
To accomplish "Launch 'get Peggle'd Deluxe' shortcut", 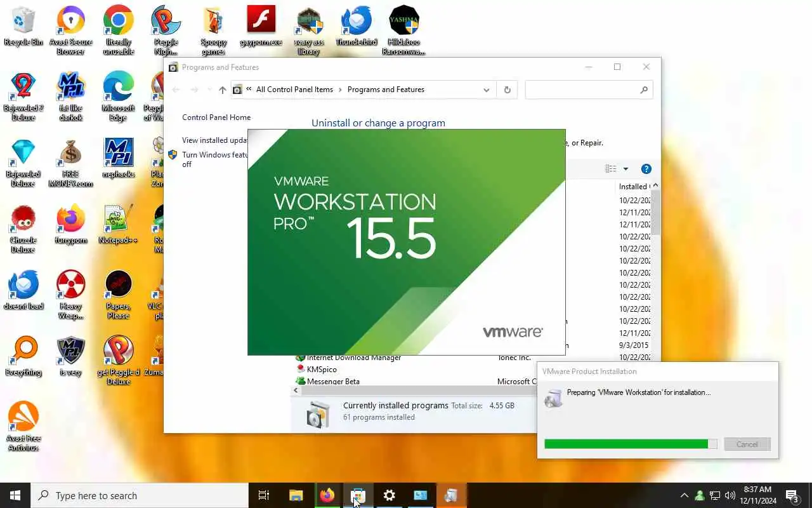I will coord(118,361).
